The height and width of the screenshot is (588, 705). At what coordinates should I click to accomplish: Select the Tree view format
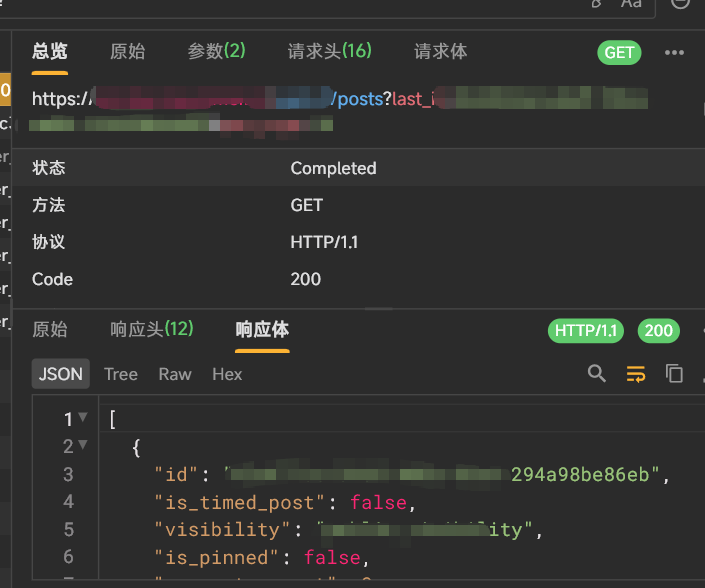point(121,374)
